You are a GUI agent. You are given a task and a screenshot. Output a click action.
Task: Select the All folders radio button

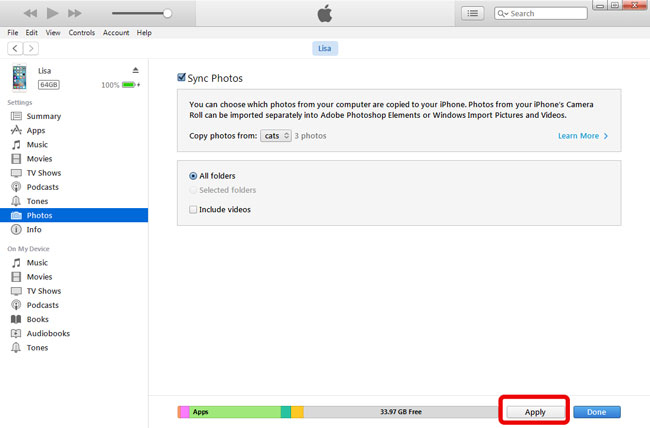click(x=193, y=176)
